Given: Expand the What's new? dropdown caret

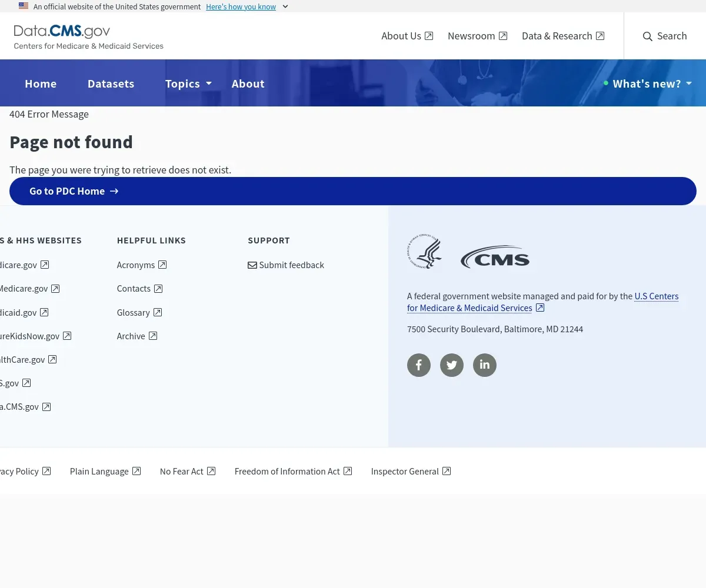Looking at the screenshot, I should coord(689,83).
